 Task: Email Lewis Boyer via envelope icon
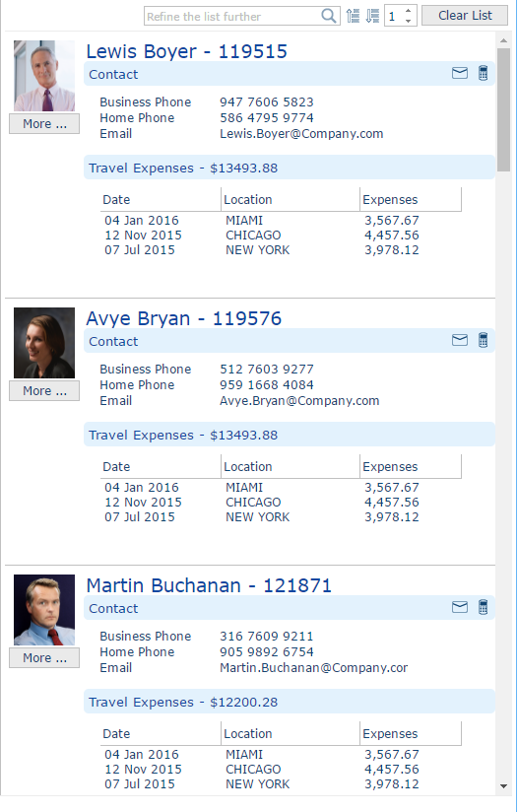pos(460,73)
